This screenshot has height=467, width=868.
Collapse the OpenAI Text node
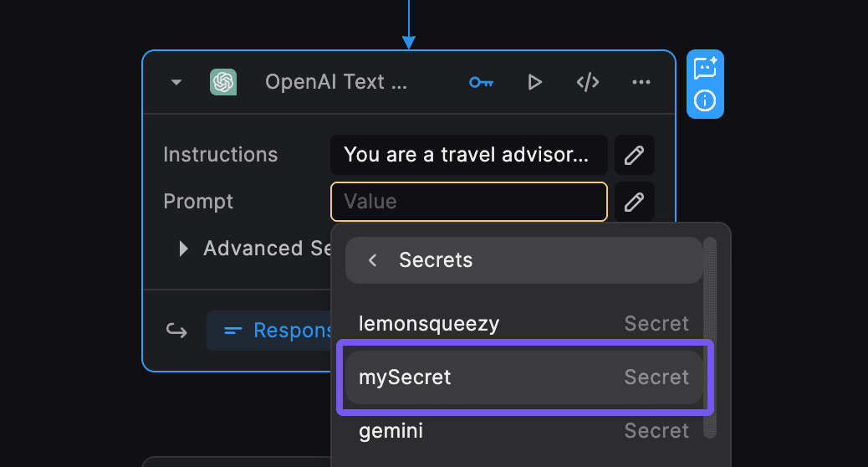[176, 82]
